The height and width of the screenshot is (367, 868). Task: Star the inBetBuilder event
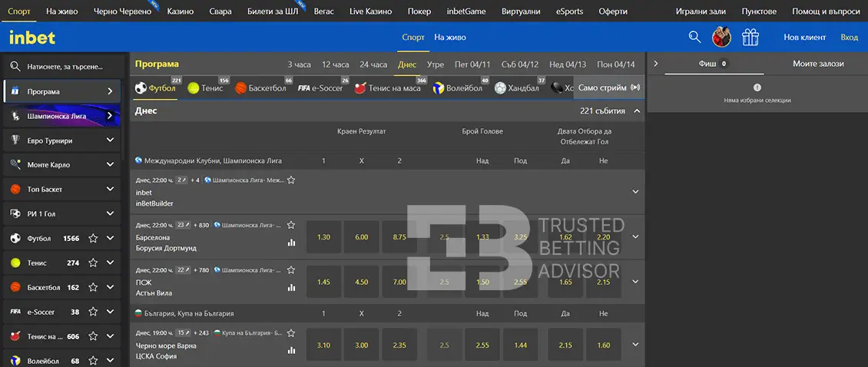coord(291,180)
